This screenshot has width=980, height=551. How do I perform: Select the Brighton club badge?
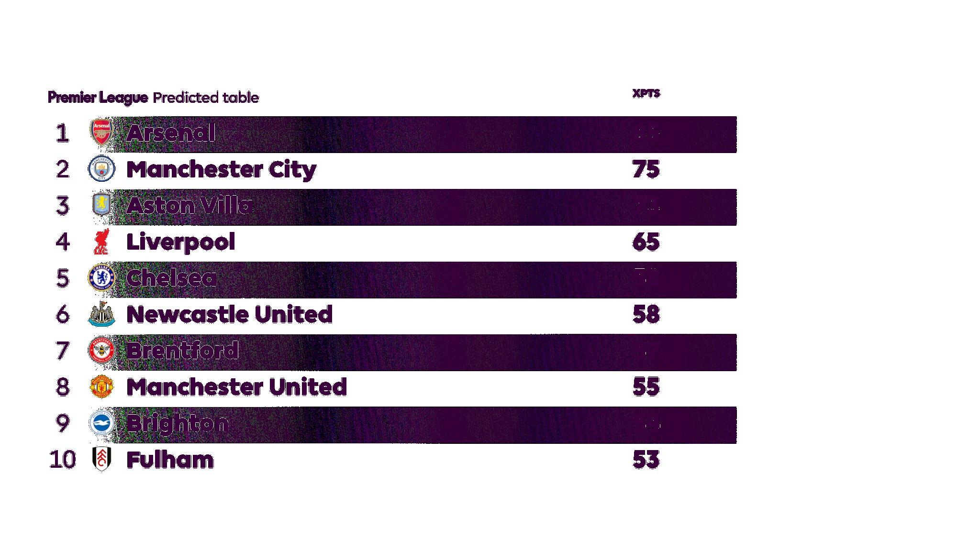point(101,423)
